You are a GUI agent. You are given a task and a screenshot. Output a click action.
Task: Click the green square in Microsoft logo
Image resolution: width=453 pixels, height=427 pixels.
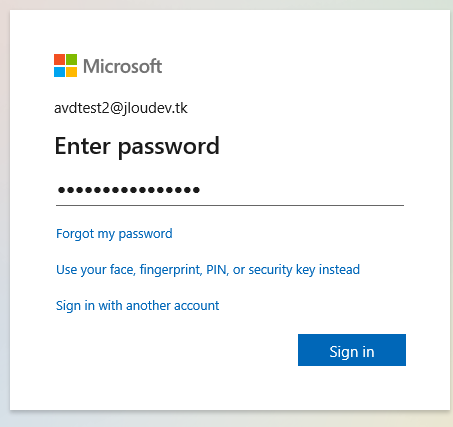pos(71,59)
